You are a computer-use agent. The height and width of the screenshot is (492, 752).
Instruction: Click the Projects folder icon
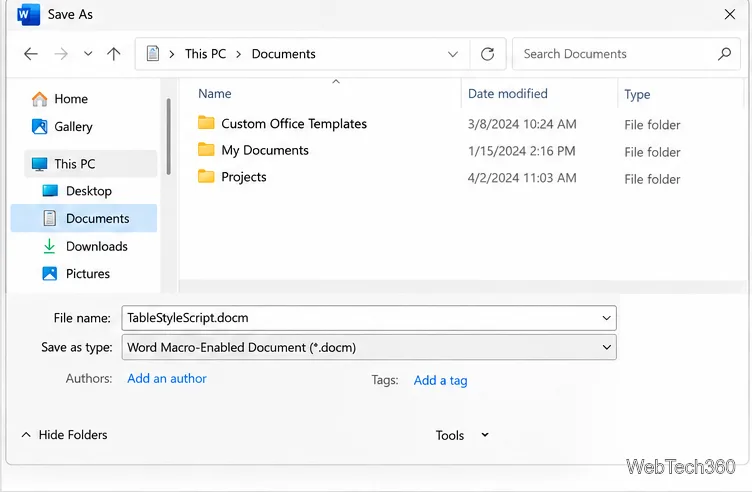click(206, 176)
